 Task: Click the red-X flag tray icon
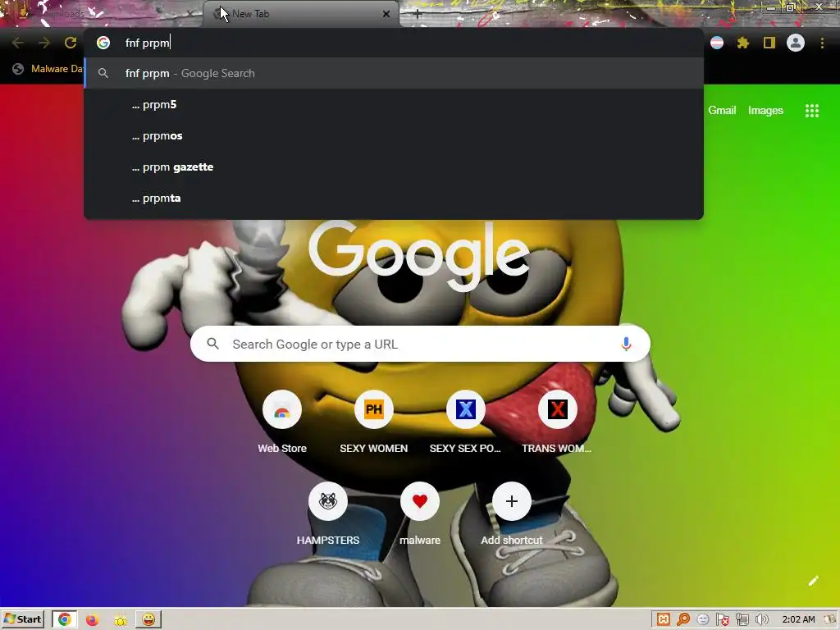pyautogui.click(x=723, y=620)
